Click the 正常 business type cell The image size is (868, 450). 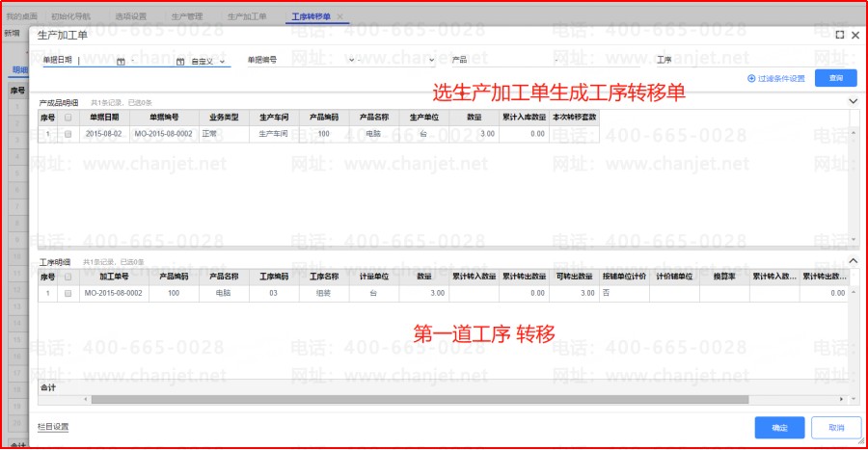(224, 134)
